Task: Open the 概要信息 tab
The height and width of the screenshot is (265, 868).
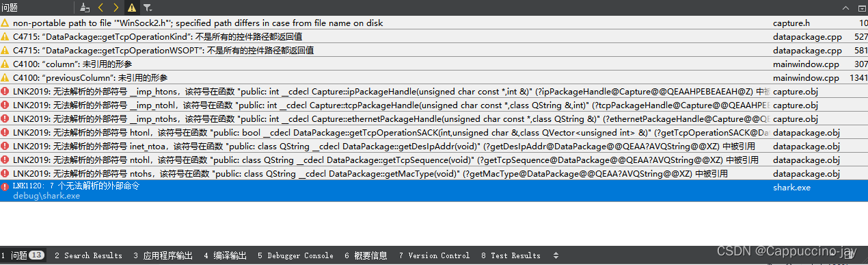Action: point(366,255)
